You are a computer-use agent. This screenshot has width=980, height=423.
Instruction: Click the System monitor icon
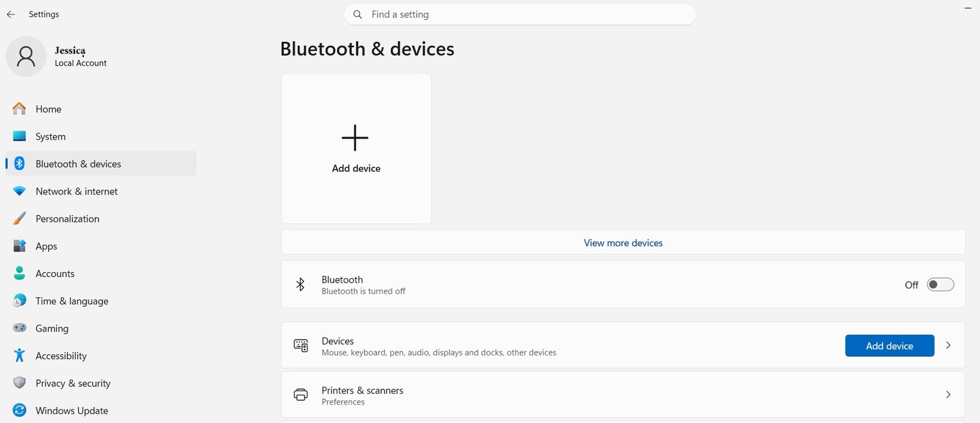[x=20, y=136]
